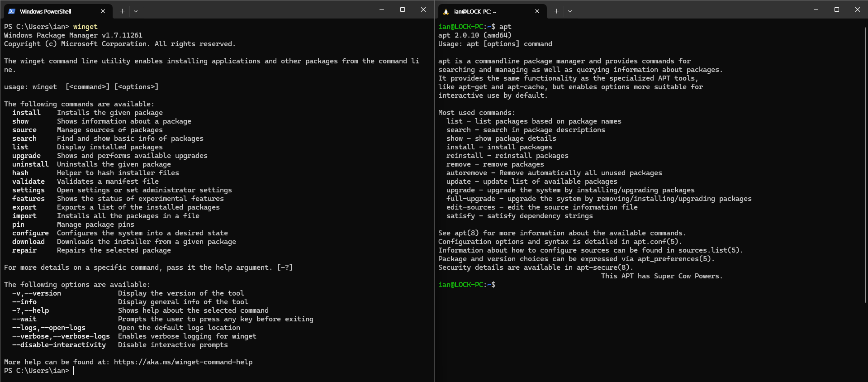
Task: Select the Windows PowerShell tab
Action: pos(57,11)
